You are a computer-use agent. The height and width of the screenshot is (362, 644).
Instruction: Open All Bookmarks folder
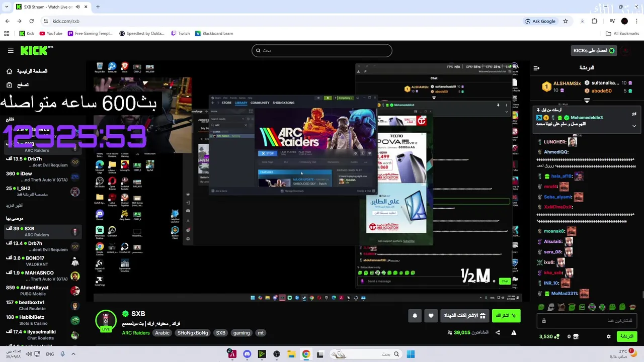[622, 34]
